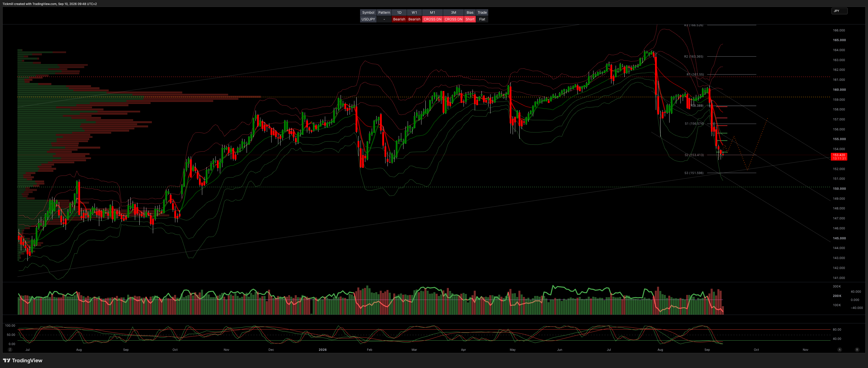Click the Bearish cell under 1D
The image size is (868, 368).
click(x=399, y=19)
